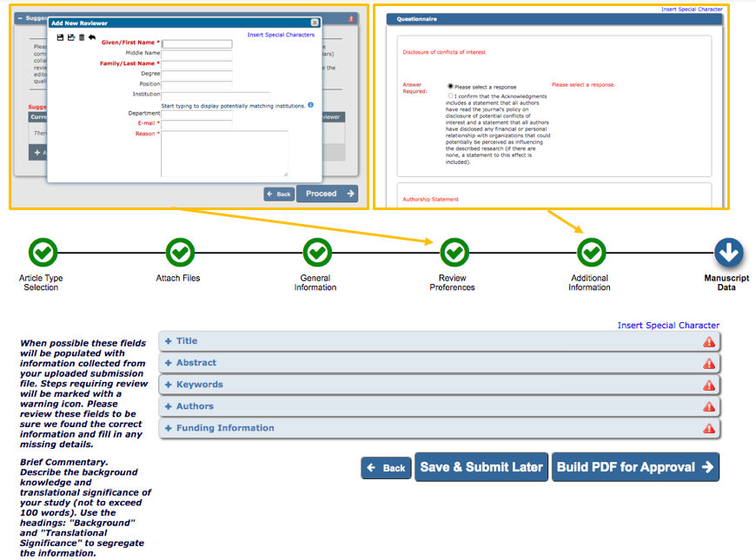Image resolution: width=756 pixels, height=560 pixels.
Task: Click the 'Disclosure of conflicts of interest' heading
Action: (x=444, y=52)
